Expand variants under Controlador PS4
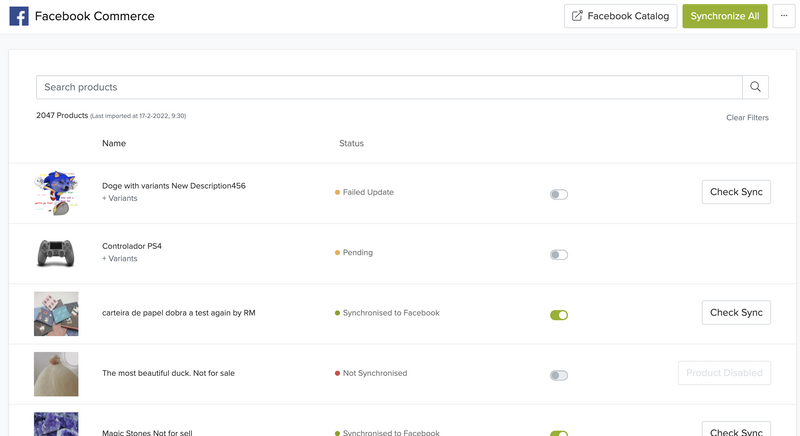Viewport: 800px width, 436px height. point(120,258)
